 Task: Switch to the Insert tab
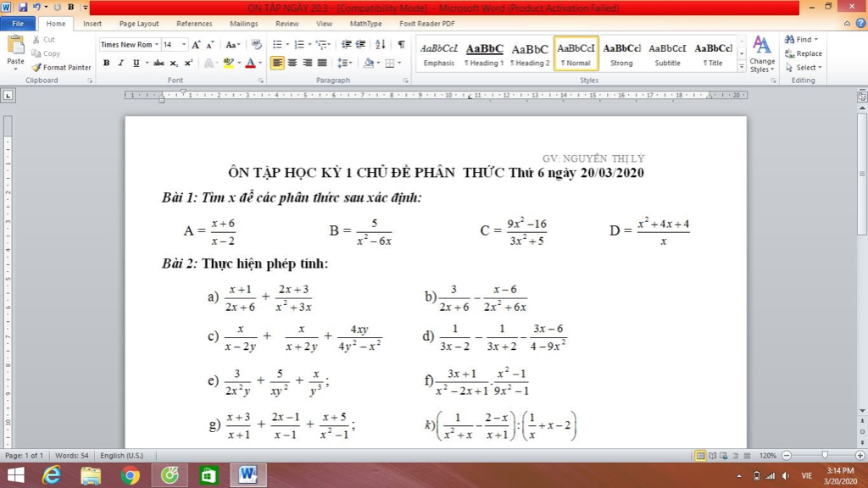(x=92, y=24)
